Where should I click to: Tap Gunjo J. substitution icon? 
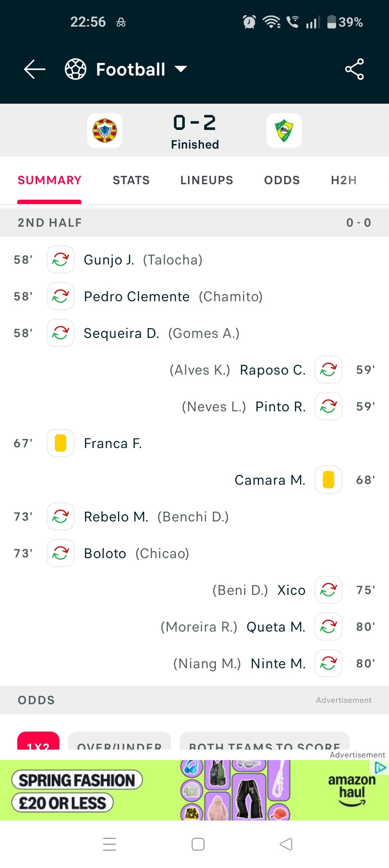(x=61, y=259)
